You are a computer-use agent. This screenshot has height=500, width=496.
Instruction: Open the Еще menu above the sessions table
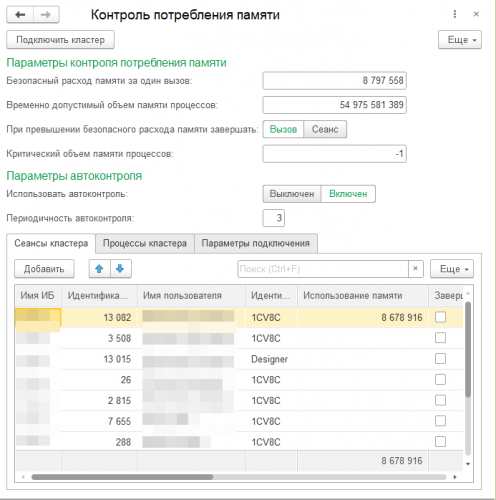click(452, 269)
